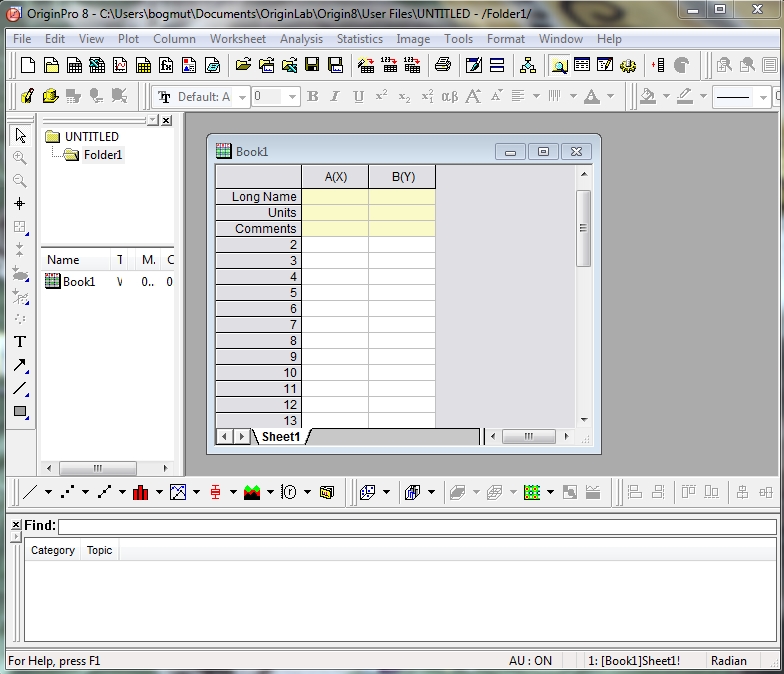Select the Zoom In tool
The height and width of the screenshot is (674, 784).
click(20, 158)
